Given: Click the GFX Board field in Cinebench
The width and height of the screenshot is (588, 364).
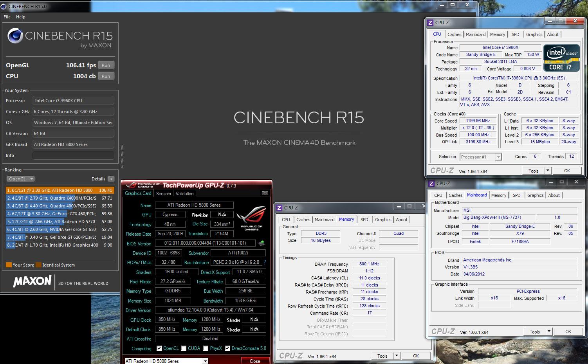Looking at the screenshot, I should 73,144.
